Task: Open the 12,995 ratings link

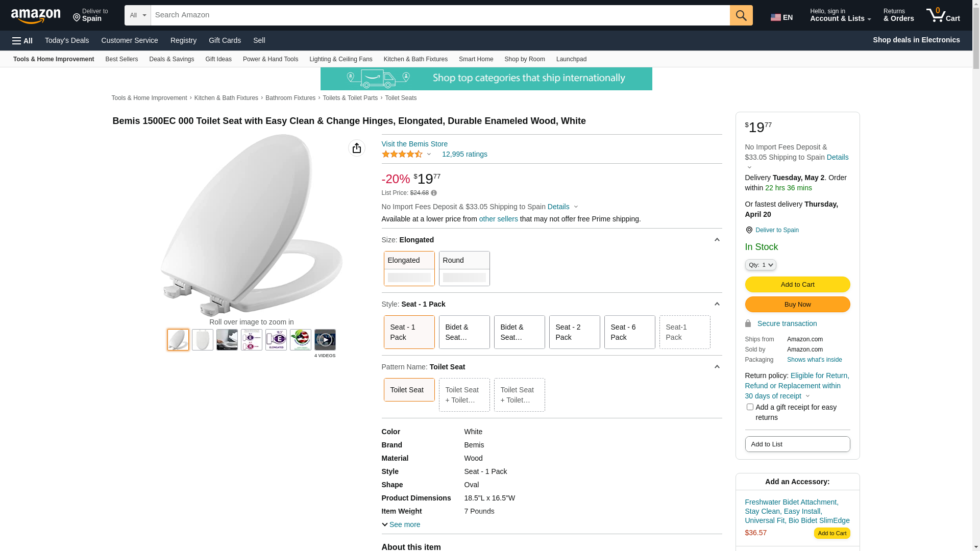Action: tap(464, 154)
